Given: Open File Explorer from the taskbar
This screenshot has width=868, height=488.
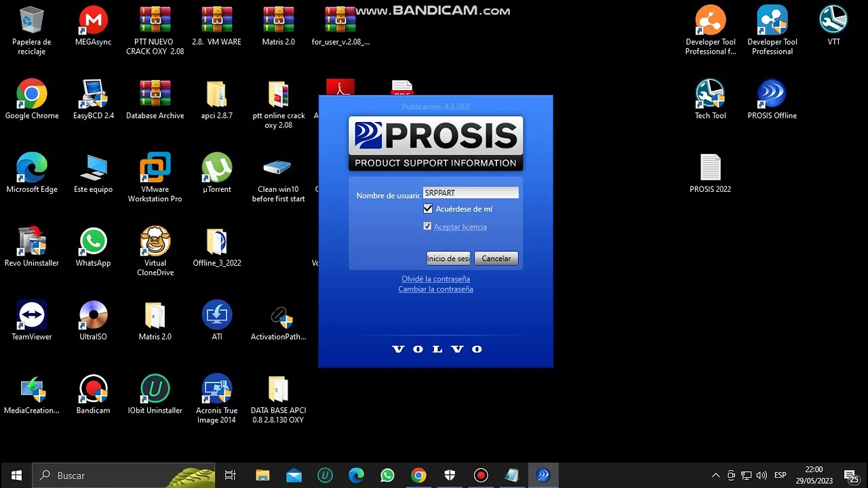Looking at the screenshot, I should (262, 475).
